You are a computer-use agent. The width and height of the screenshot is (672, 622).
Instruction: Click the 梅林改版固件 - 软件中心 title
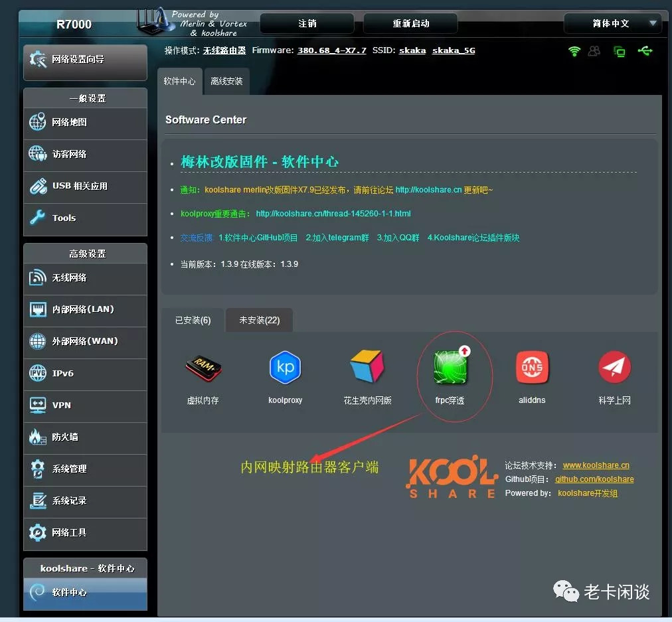click(259, 162)
